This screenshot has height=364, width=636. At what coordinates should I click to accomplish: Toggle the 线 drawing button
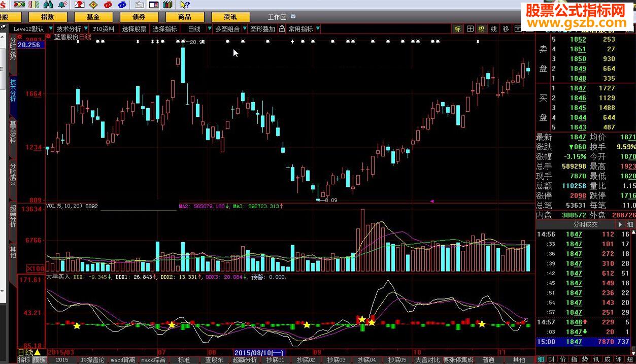493,29
